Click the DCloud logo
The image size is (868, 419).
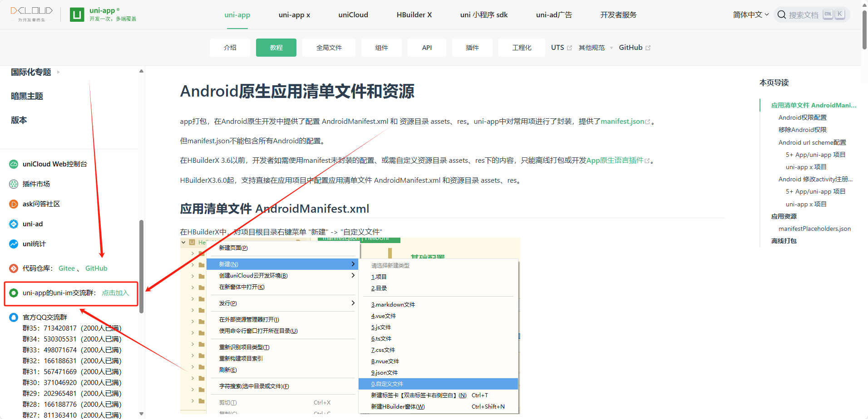click(x=32, y=14)
